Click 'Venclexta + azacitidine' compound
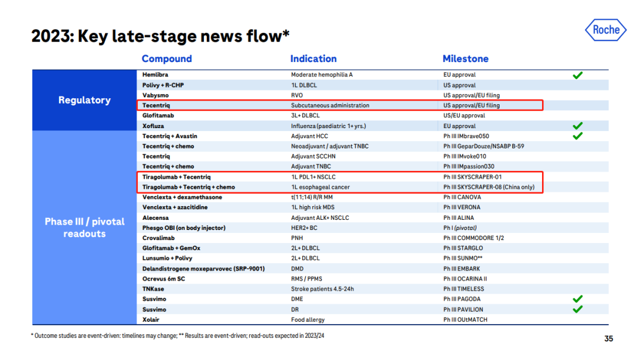644x361 pixels. [x=175, y=207]
